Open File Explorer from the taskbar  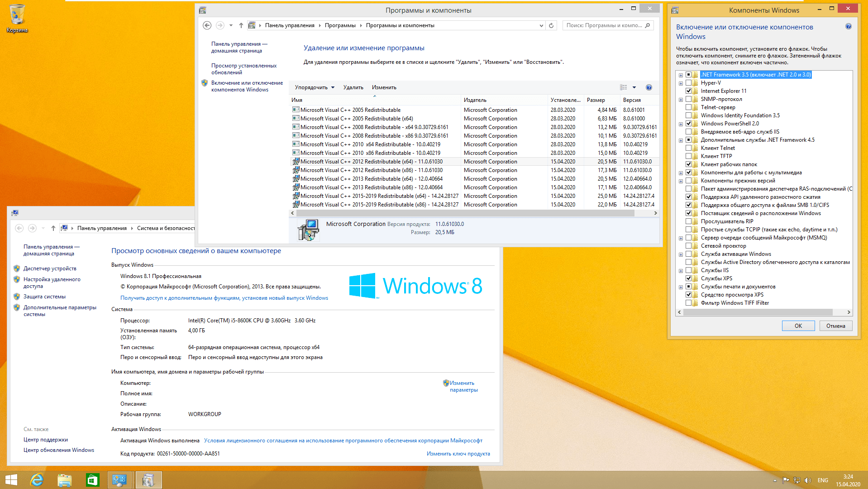[64, 480]
